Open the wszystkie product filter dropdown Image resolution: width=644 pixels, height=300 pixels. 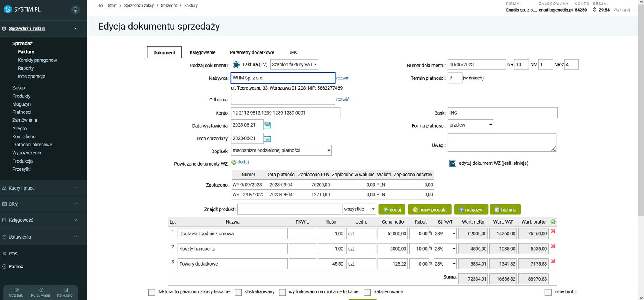pos(359,209)
